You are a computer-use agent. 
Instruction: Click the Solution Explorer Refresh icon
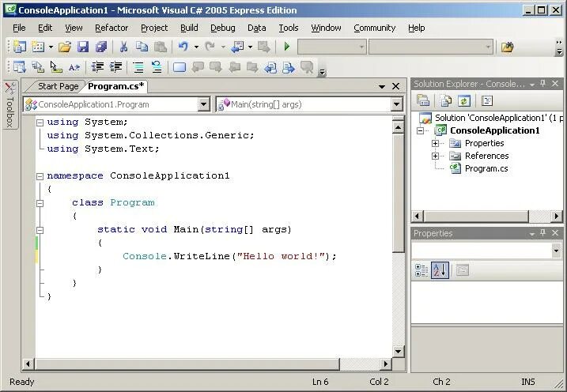click(464, 101)
